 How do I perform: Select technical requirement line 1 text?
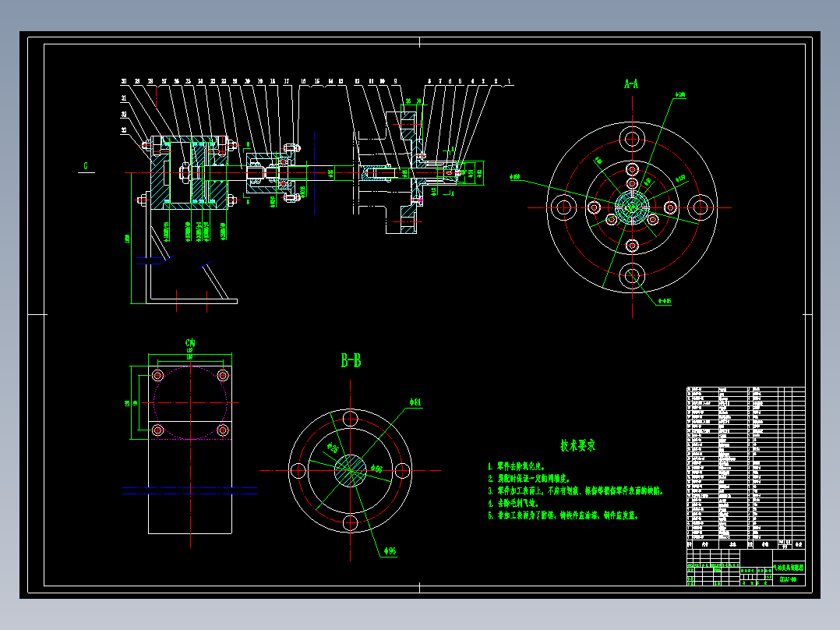tap(517, 466)
